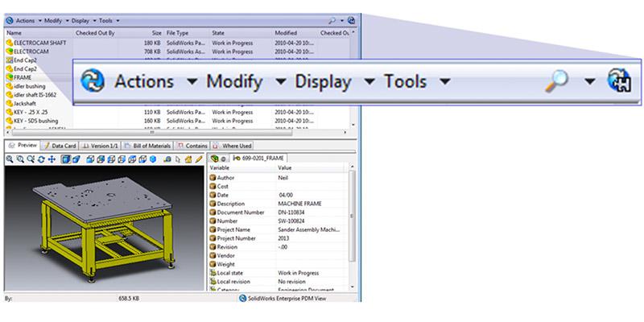Click the drawing icon of first End Cap2
644x322 pixels.
10,60
